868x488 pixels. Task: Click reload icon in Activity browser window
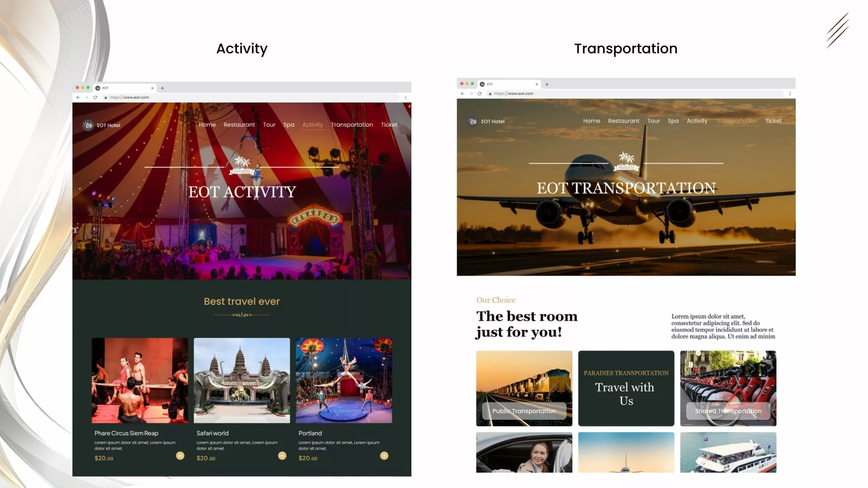tap(95, 97)
